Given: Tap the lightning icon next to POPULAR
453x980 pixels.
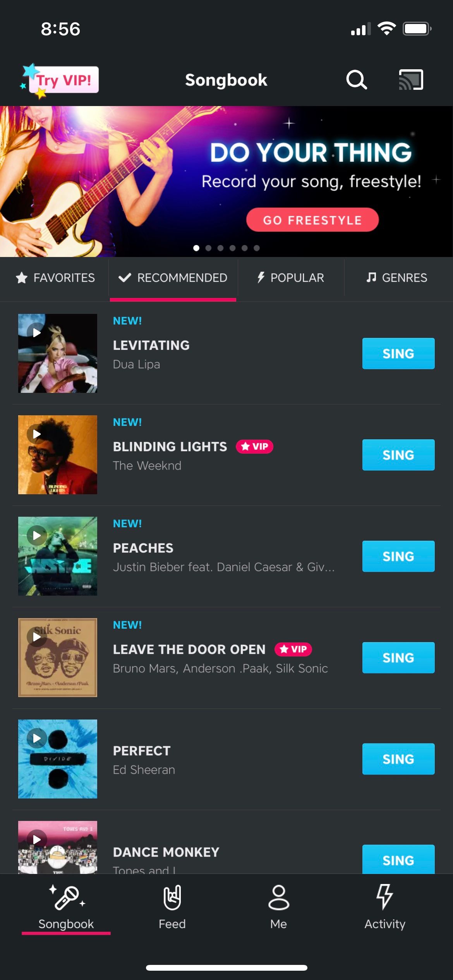Looking at the screenshot, I should pos(261,278).
